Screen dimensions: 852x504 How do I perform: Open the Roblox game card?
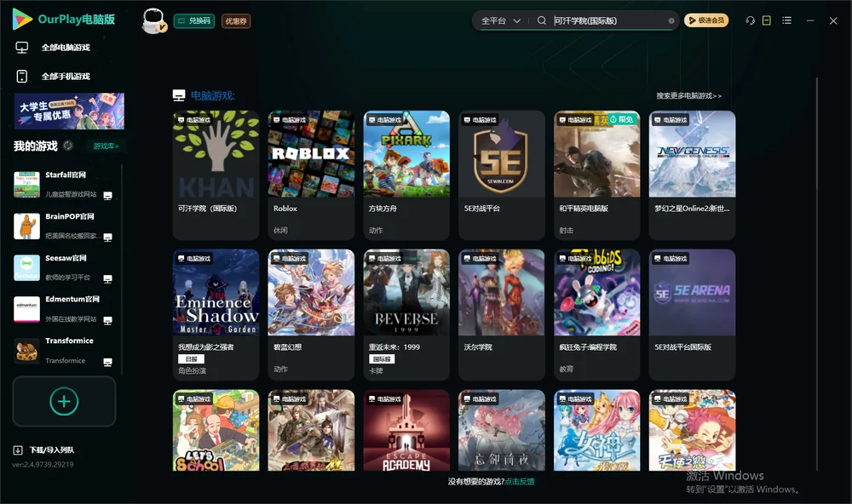pyautogui.click(x=311, y=175)
